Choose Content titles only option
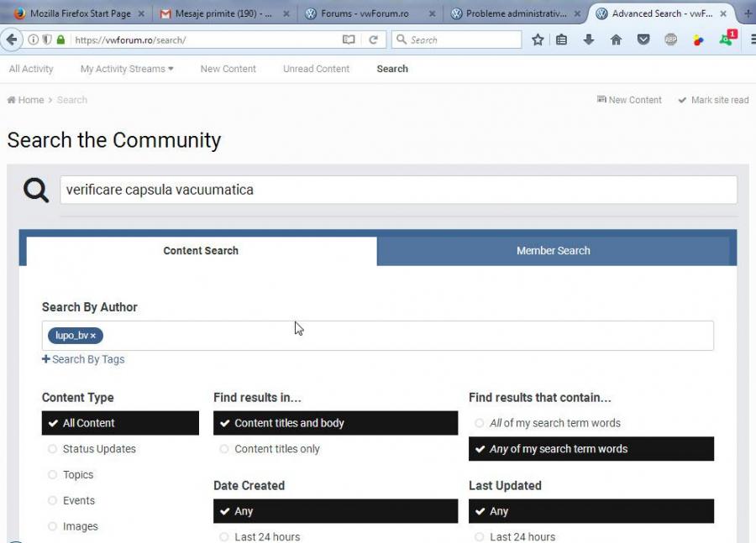Viewport: 756px width, 543px height. click(276, 449)
